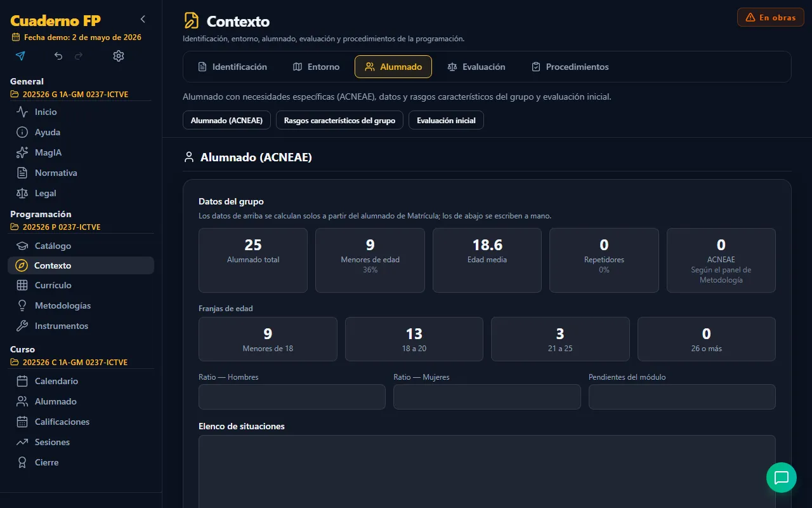Open Calendario in the Curso menu
This screenshot has width=812, height=508.
(81, 381)
